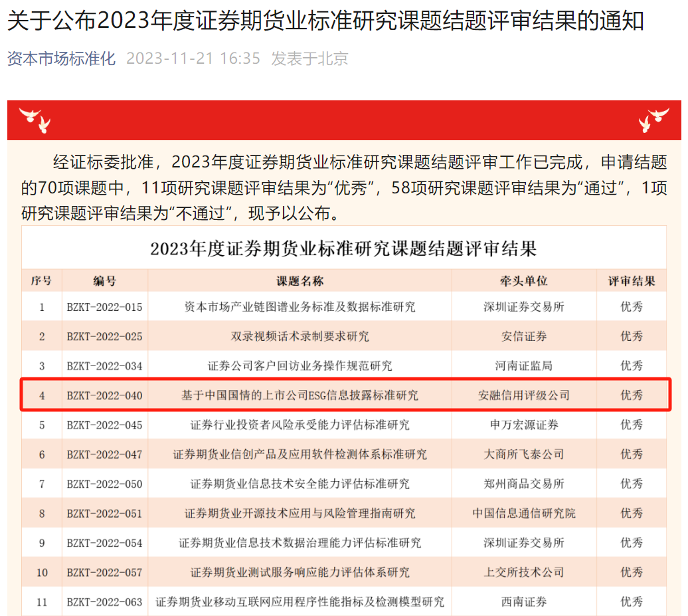
Task: Select topic 基于中国国情的上市公司ESG信息披露标准研究
Action: click(300, 395)
